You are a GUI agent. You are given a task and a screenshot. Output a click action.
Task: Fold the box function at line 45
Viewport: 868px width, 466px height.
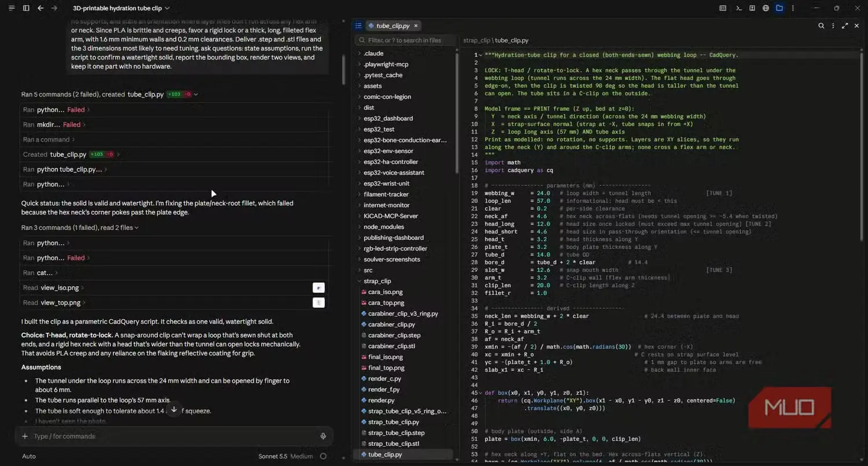[x=481, y=393]
